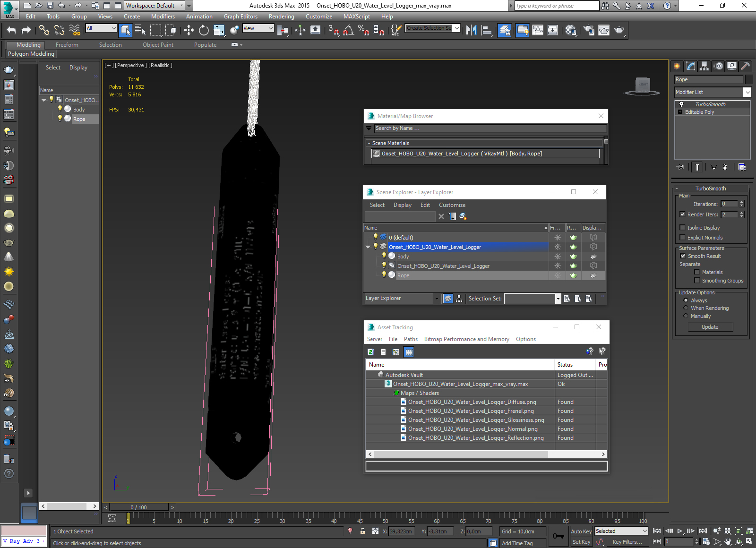
Task: Click the TurboSmooth Update button
Action: click(x=710, y=327)
